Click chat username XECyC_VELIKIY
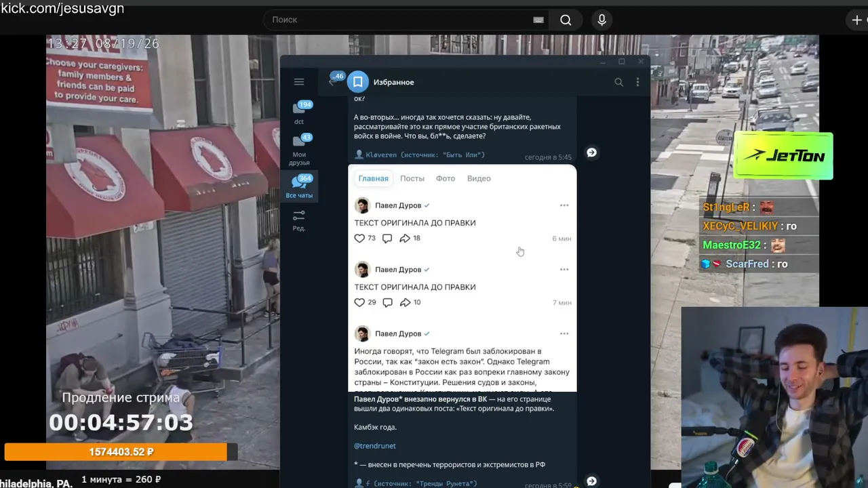 (x=741, y=226)
